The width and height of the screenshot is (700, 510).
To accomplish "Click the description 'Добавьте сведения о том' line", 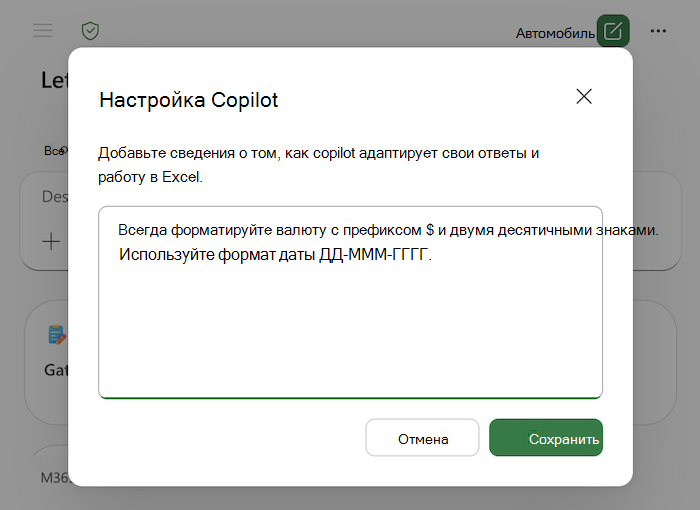I will [318, 153].
